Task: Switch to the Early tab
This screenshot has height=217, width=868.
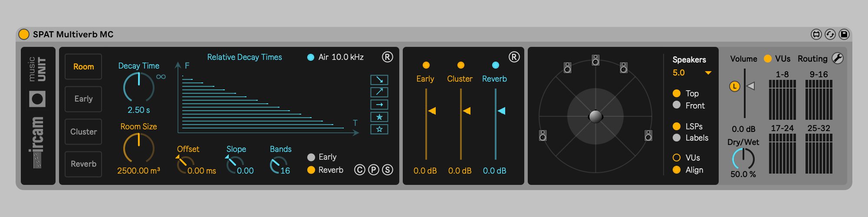Action: 83,99
